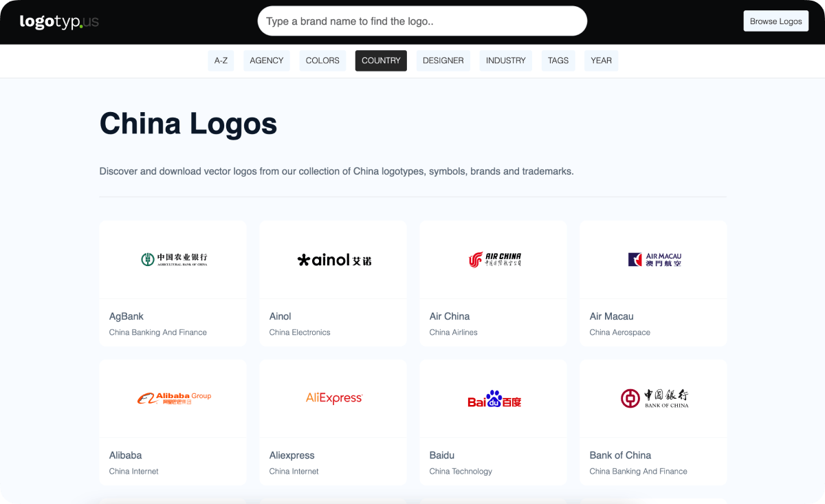825x504 pixels.
Task: Open the Agricultural Bank of China logo image
Action: pos(174,259)
